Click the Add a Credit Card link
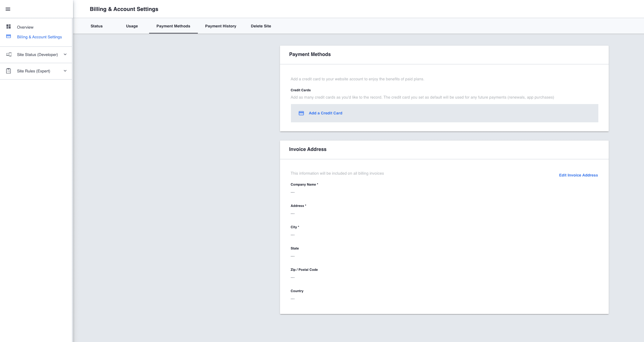The image size is (644, 342). point(325,113)
